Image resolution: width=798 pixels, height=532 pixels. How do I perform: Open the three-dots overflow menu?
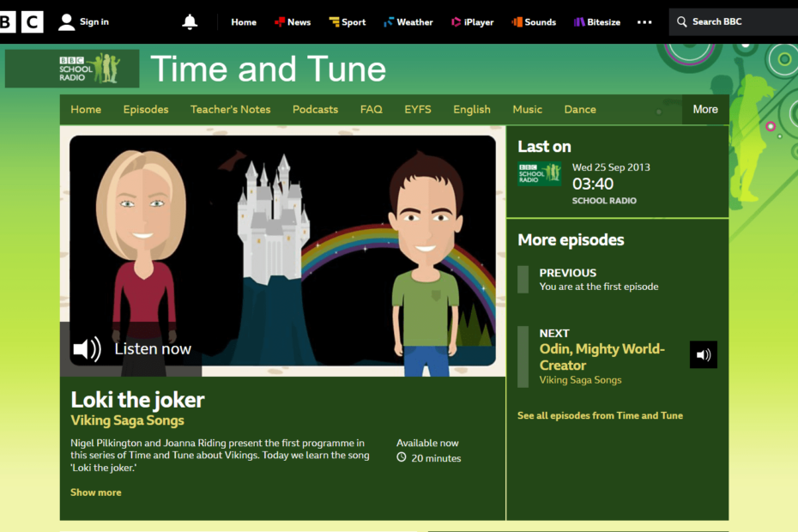pos(644,21)
